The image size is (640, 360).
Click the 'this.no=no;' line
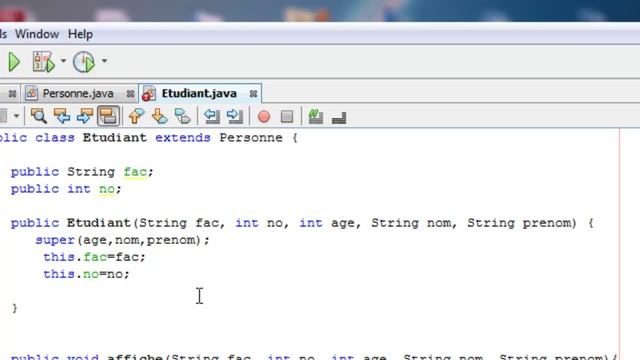87,274
